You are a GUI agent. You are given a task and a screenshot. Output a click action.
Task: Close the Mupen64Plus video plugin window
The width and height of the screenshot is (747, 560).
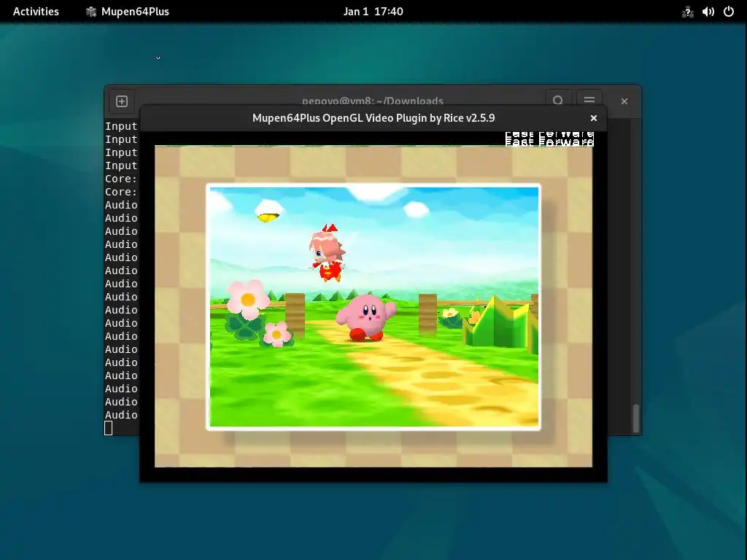[x=594, y=118]
